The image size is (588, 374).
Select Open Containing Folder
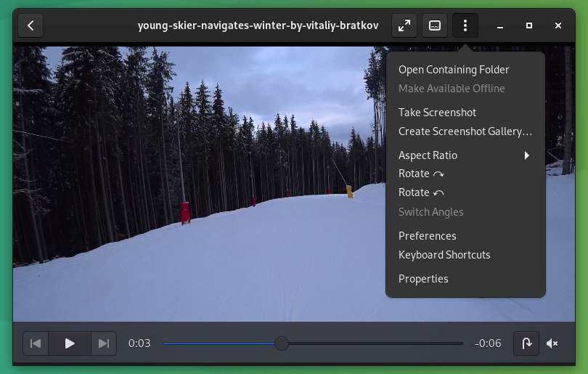(454, 70)
